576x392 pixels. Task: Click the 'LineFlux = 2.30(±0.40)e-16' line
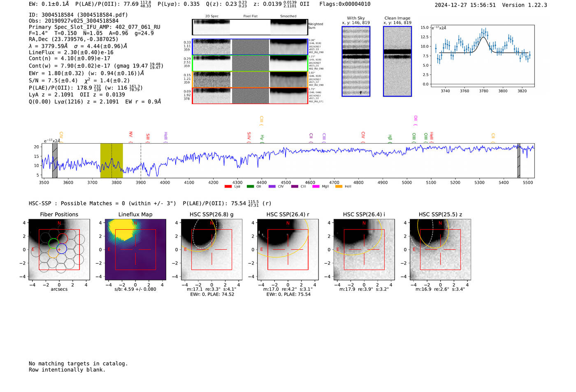pos(71,53)
